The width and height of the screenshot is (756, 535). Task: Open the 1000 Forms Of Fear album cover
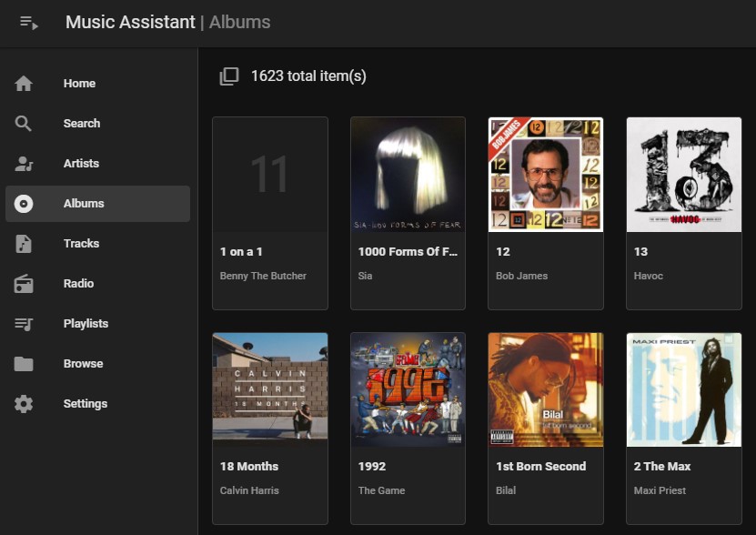(x=408, y=175)
